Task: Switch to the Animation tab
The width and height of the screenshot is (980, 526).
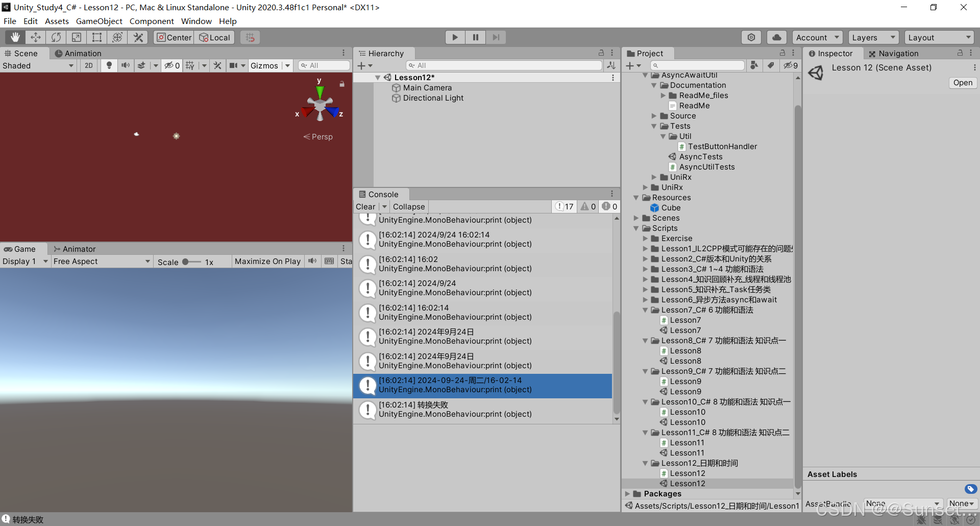Action: (78, 53)
